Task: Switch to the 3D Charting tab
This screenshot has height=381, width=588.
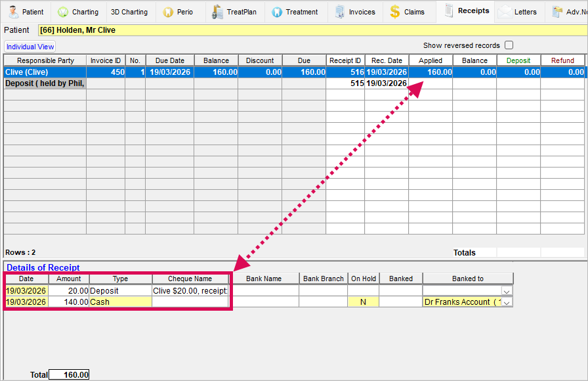Action: pyautogui.click(x=129, y=12)
